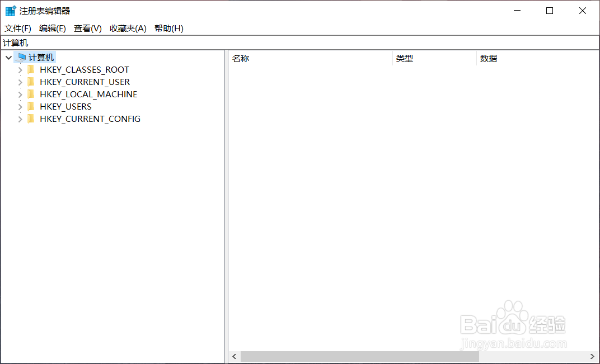Viewport: 600px width, 364px height.
Task: Minimize the Registry Editor window
Action: tap(517, 11)
